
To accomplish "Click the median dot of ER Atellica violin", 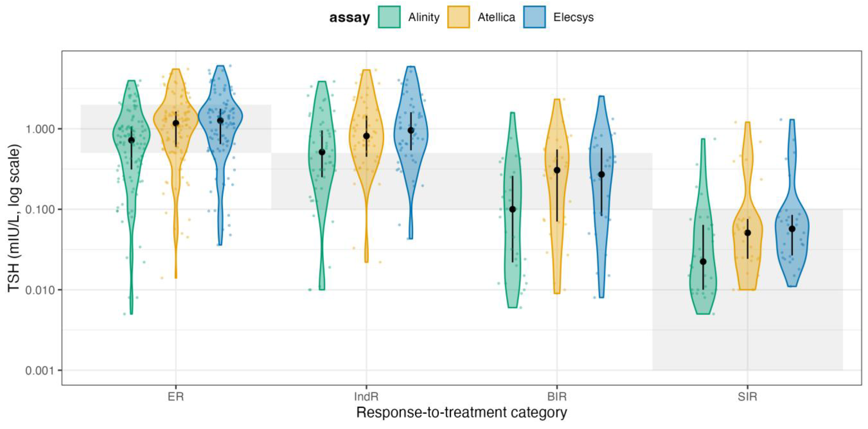I will click(x=176, y=123).
